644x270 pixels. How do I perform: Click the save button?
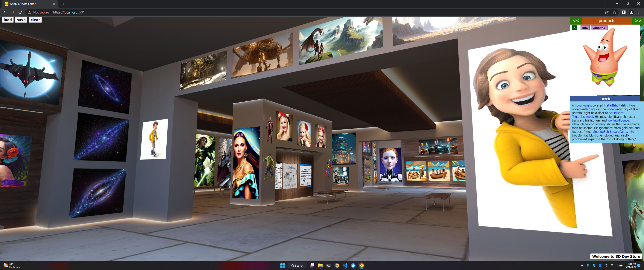21,20
